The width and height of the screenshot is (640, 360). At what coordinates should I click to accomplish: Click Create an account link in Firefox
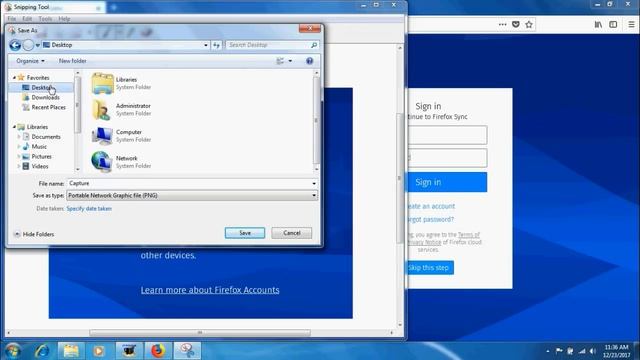[431, 207]
